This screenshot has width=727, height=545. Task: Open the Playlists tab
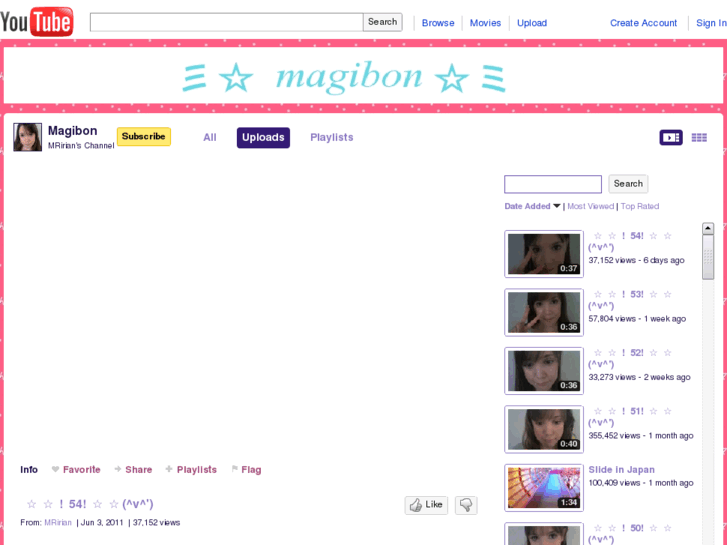[332, 137]
